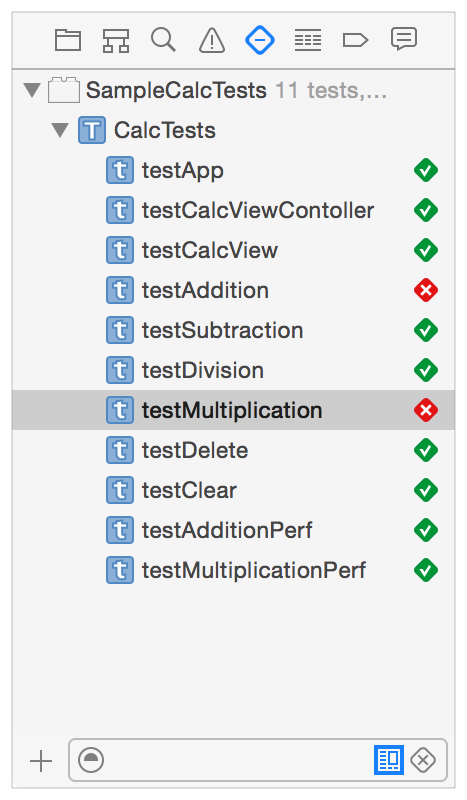This screenshot has width=467, height=800.
Task: Collapse the SampleCalcTests disclosure triangle
Action: (x=32, y=90)
